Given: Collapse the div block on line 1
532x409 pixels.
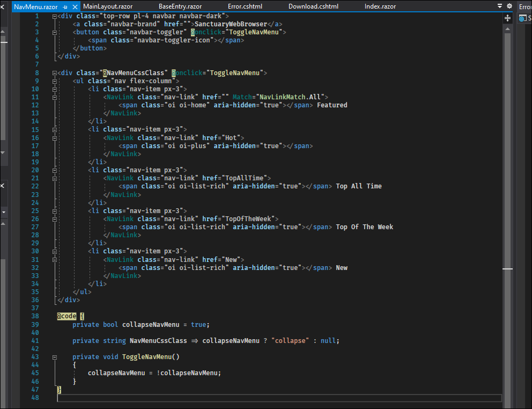Looking at the screenshot, I should coord(55,16).
